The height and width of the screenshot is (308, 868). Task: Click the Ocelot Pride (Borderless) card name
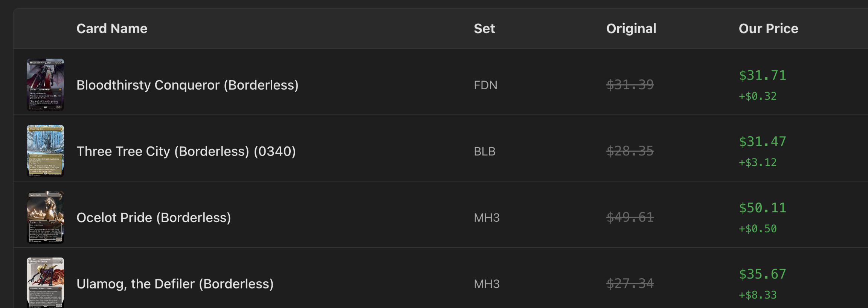point(154,218)
